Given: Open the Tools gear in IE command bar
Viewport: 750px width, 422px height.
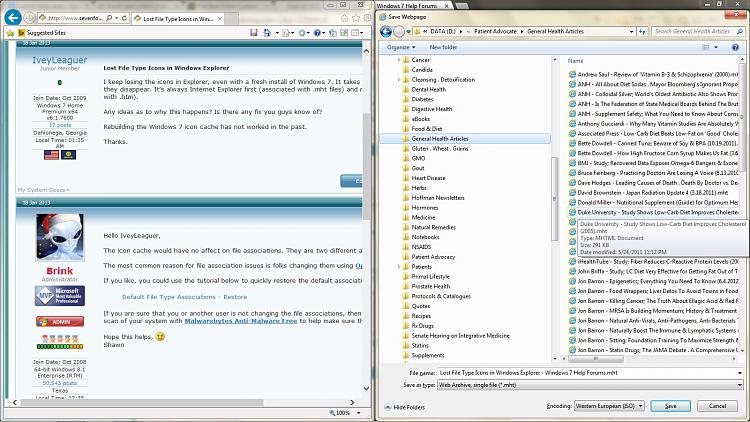Looking at the screenshot, I should [302, 33].
